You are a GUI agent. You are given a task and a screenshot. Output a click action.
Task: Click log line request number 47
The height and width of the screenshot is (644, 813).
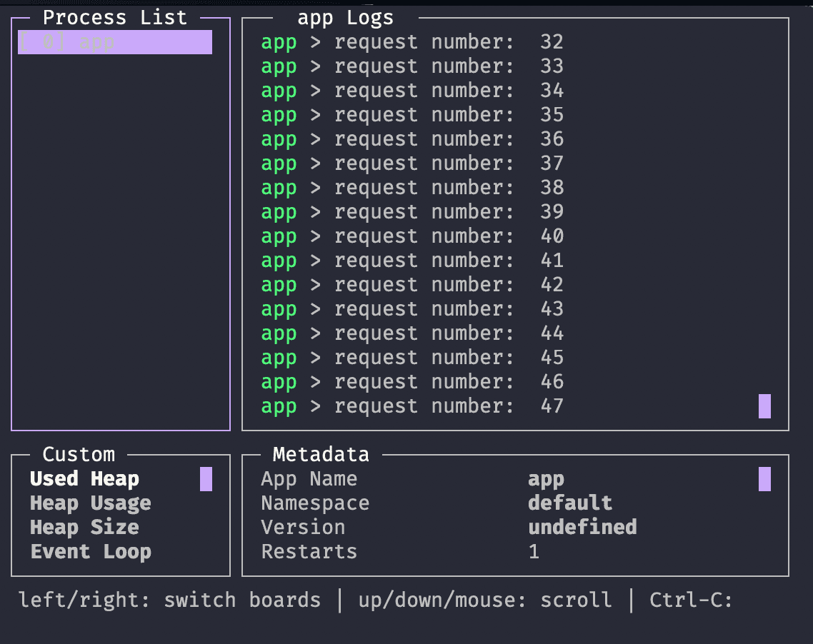click(412, 406)
